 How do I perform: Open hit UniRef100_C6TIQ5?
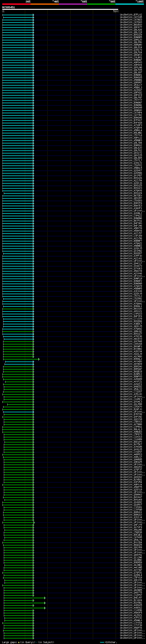click(x=131, y=17)
